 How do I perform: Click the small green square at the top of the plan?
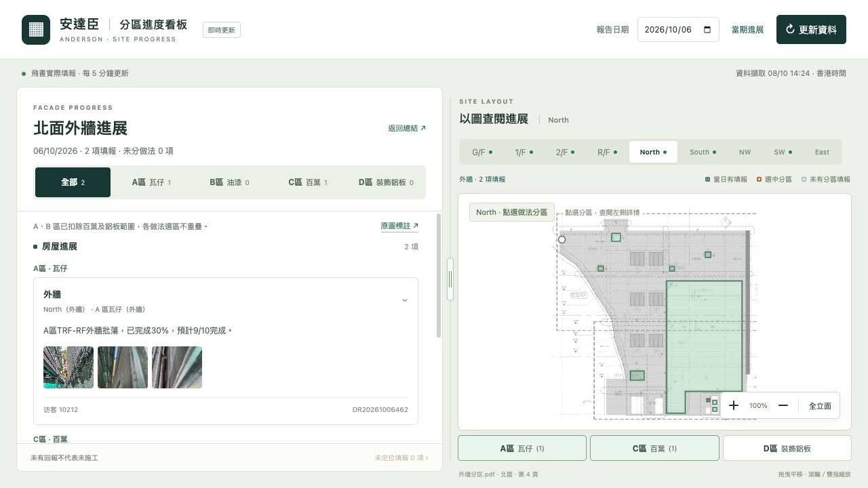click(616, 237)
